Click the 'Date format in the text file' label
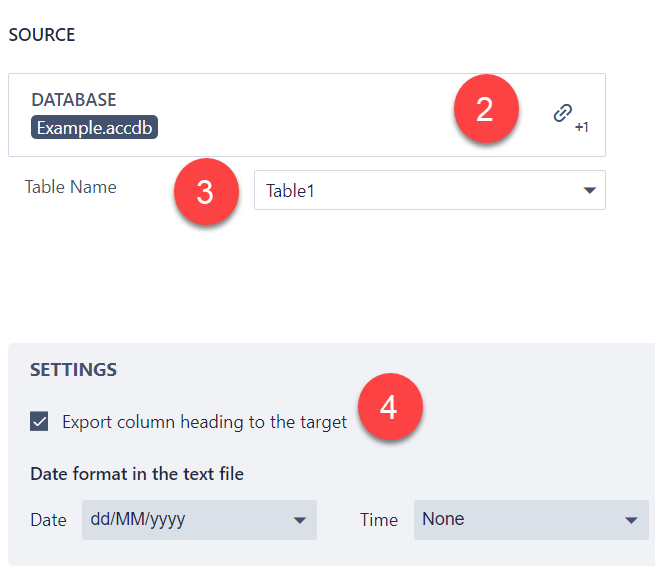The width and height of the screenshot is (657, 576). click(137, 474)
